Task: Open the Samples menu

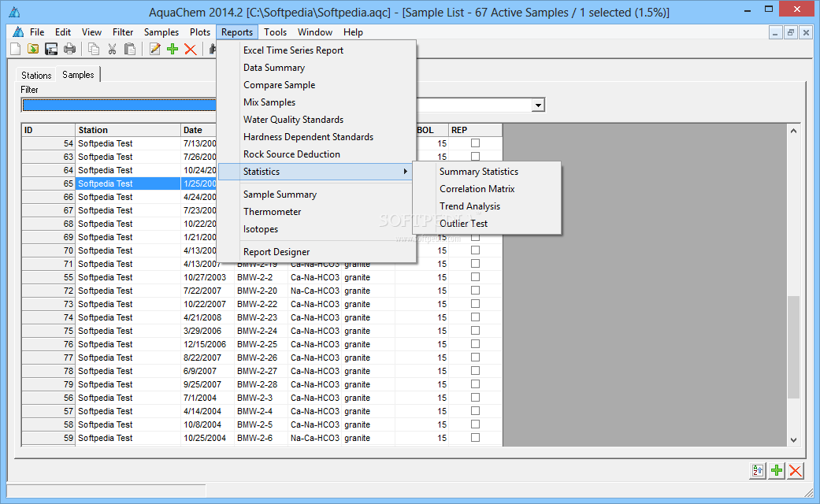Action: tap(161, 31)
